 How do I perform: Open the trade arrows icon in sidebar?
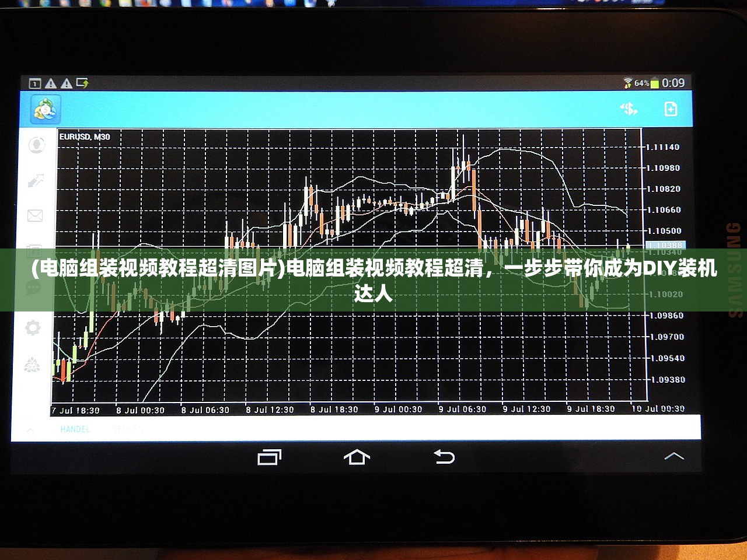[36, 181]
